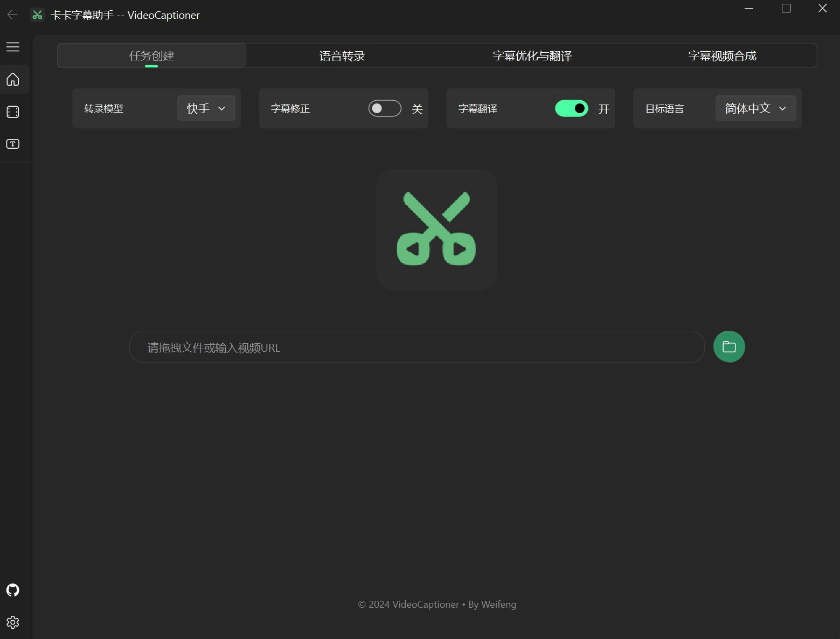This screenshot has height=639, width=840.
Task: Click the 任务创建 tab
Action: pos(151,55)
